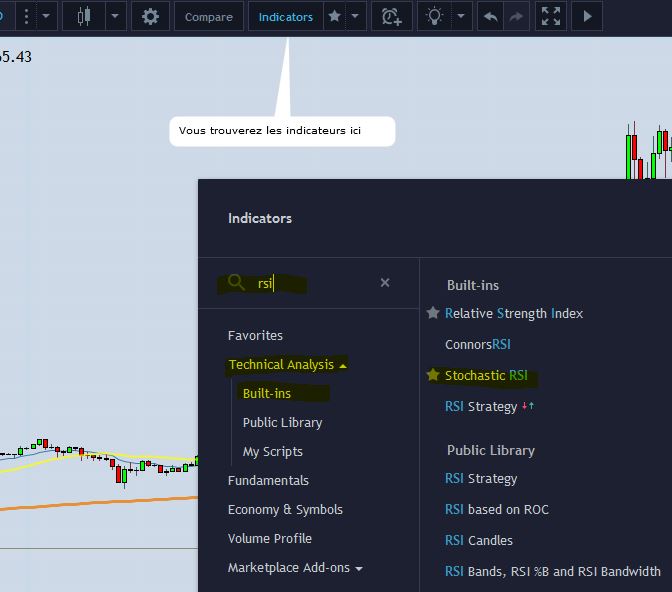Toggle favorite star for Relative Strength Index

coord(433,313)
